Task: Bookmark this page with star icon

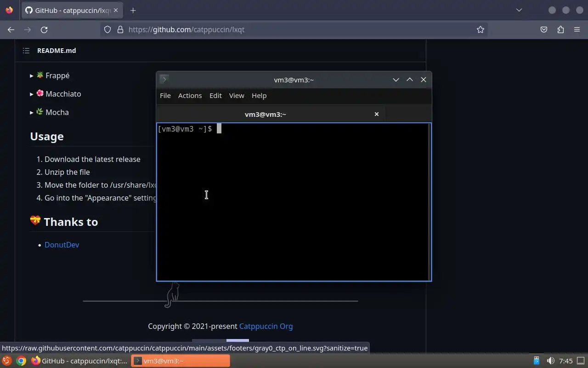Action: point(481,29)
